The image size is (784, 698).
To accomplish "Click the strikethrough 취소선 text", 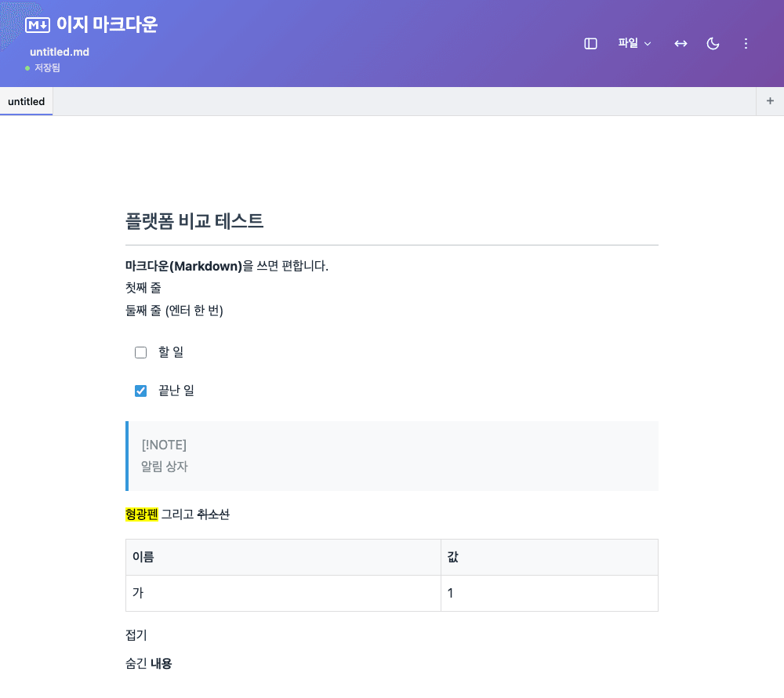I will pos(213,514).
